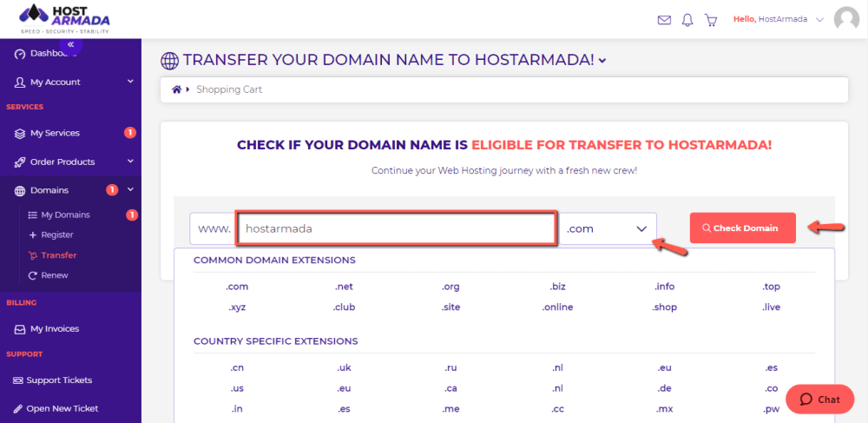The image size is (868, 423).
Task: Open the mail envelope icon
Action: [664, 20]
